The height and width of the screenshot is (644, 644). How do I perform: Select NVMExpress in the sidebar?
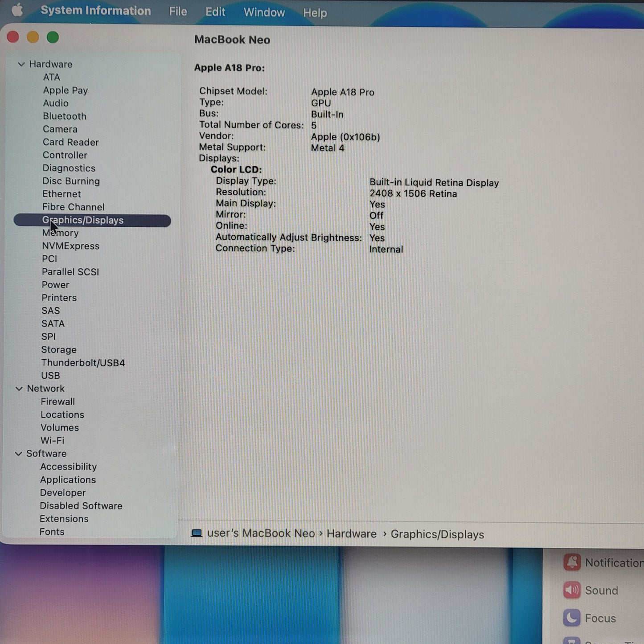[x=71, y=246]
